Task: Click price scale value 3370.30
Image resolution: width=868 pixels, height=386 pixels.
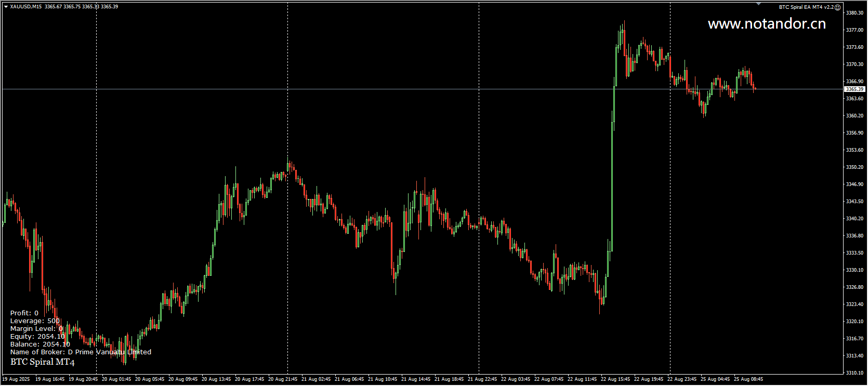Action: [855, 64]
